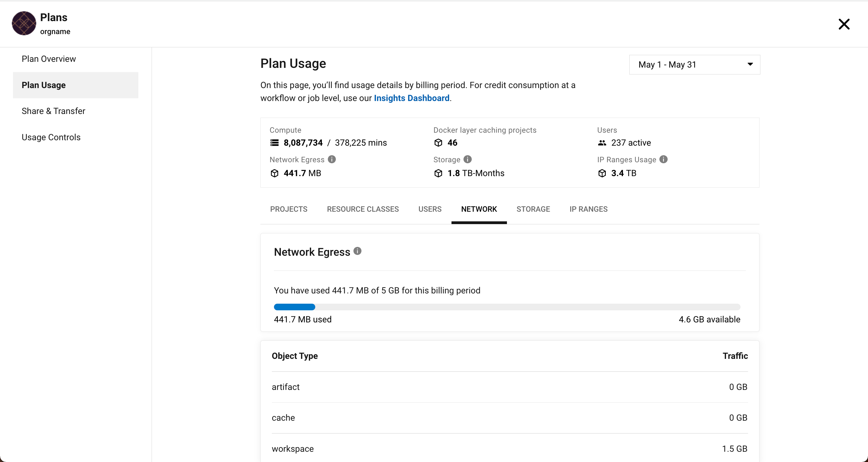868x462 pixels.
Task: Click the Plan Usage page heading
Action: point(293,64)
